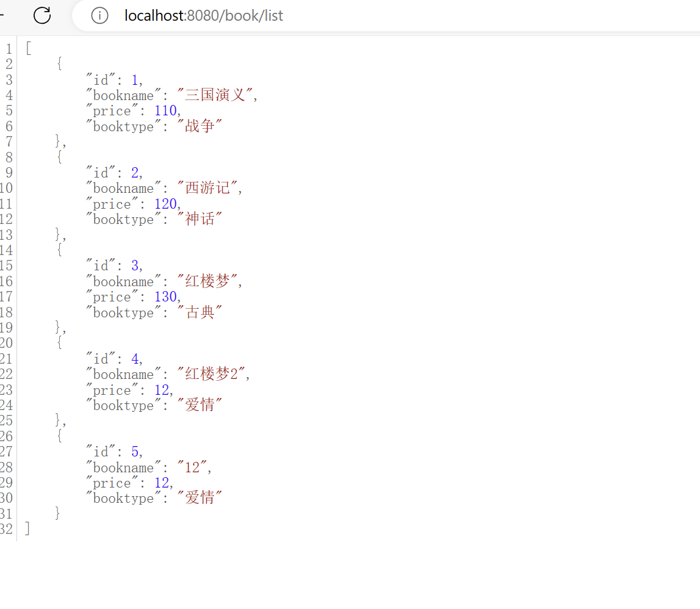The height and width of the screenshot is (609, 700).
Task: Select the id value 4
Action: point(135,359)
